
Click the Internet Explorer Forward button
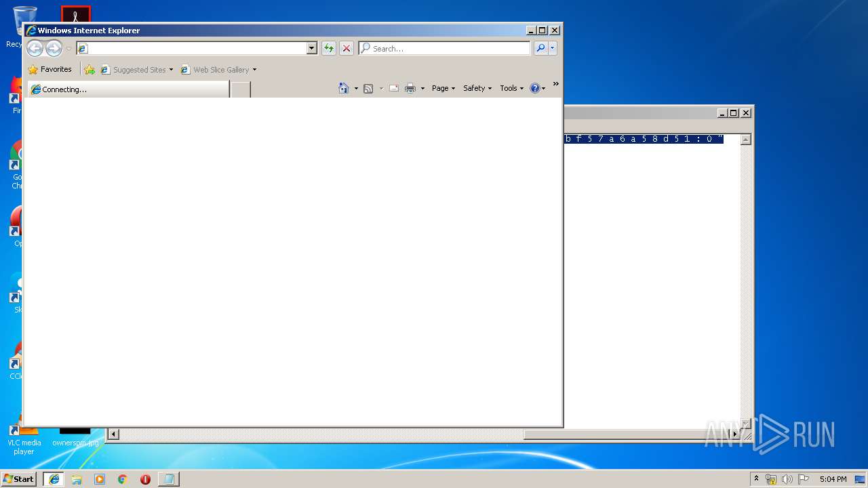pos(54,48)
